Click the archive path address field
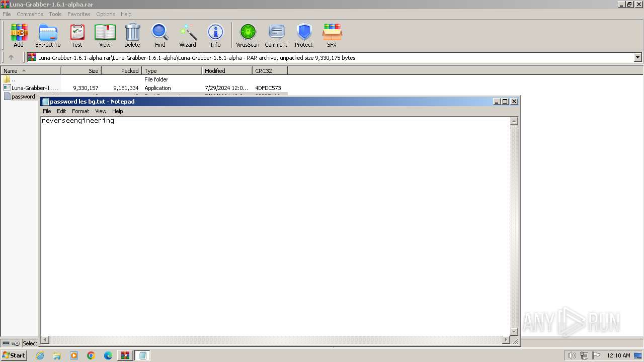644x362 pixels. click(x=331, y=58)
